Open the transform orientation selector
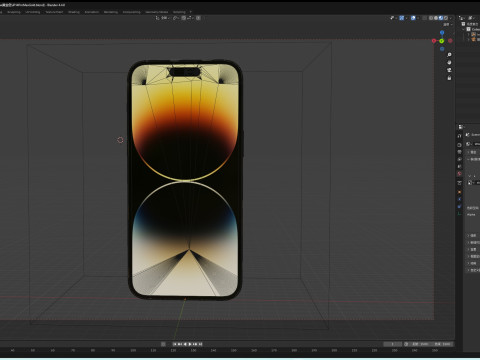The height and width of the screenshot is (360, 480). (x=163, y=18)
